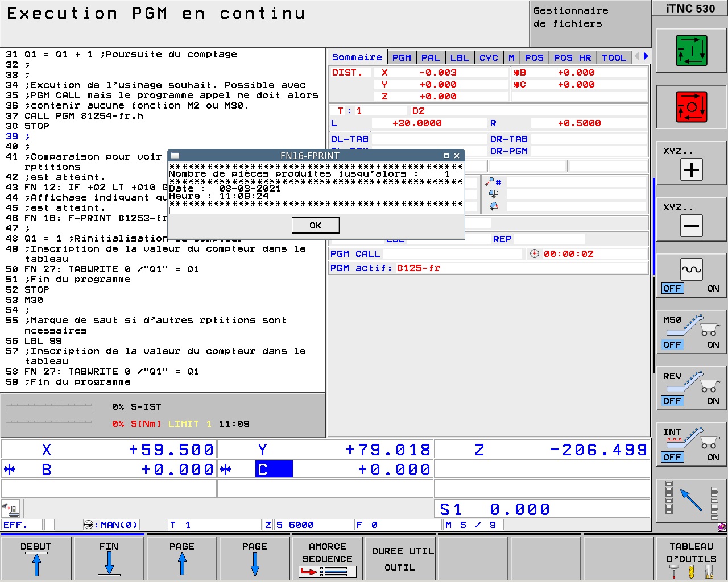Click the red single block mode icon
Image resolution: width=728 pixels, height=582 pixels.
point(691,107)
